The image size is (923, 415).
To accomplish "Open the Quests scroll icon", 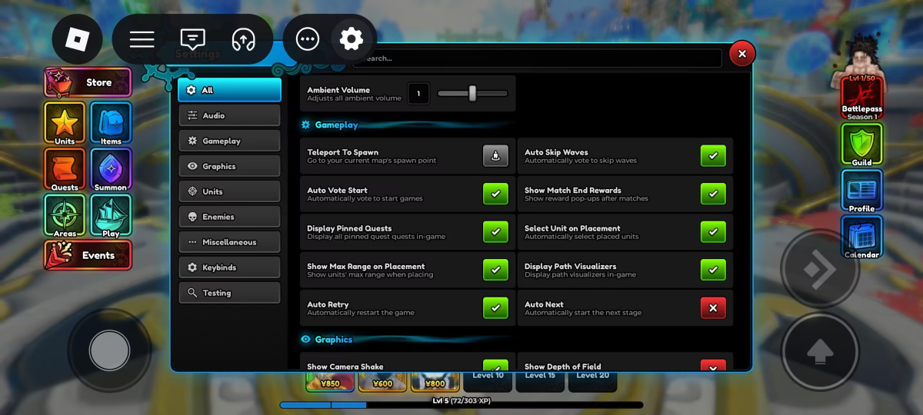I will point(65,169).
